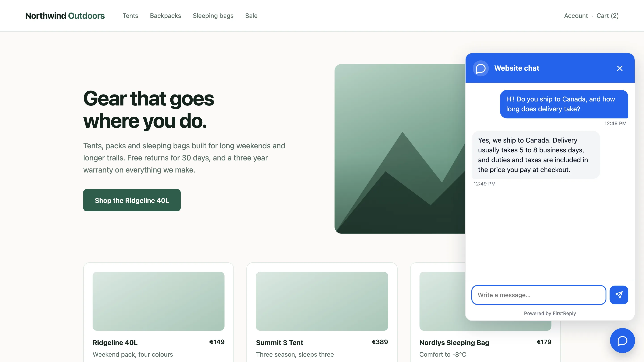644x362 pixels.
Task: Click the Website chat header title
Action: coord(517,68)
